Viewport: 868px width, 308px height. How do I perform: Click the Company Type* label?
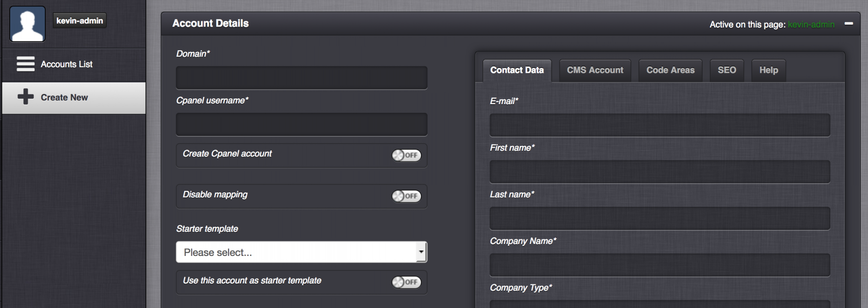521,288
